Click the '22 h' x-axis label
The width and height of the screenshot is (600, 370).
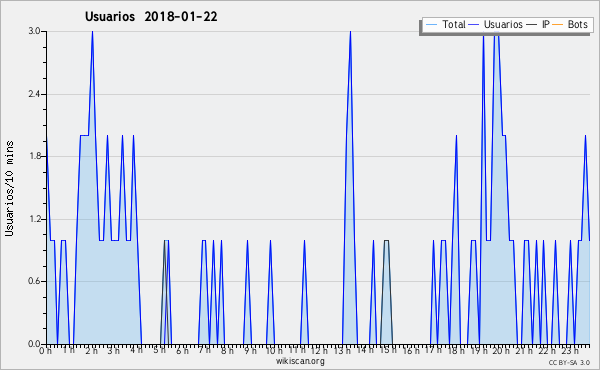click(x=546, y=351)
